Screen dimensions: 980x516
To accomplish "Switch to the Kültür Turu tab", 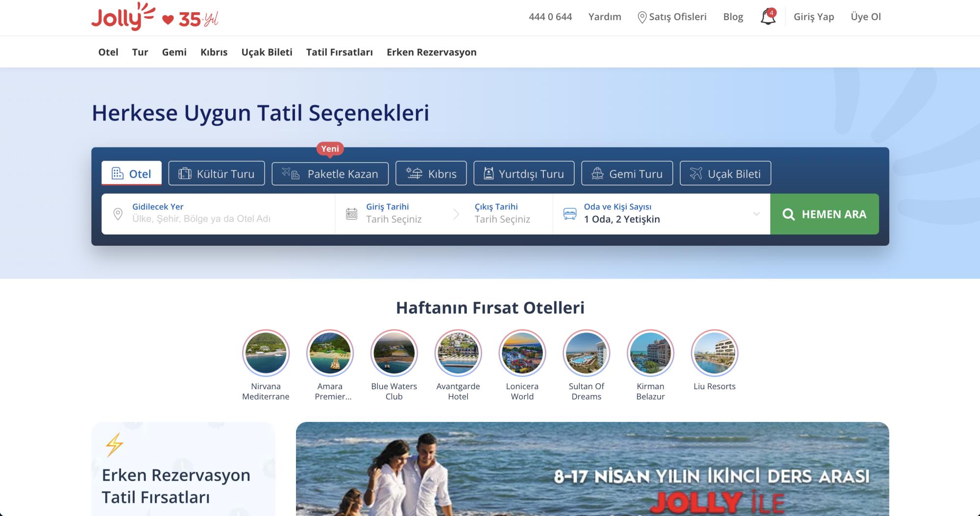I will (217, 173).
